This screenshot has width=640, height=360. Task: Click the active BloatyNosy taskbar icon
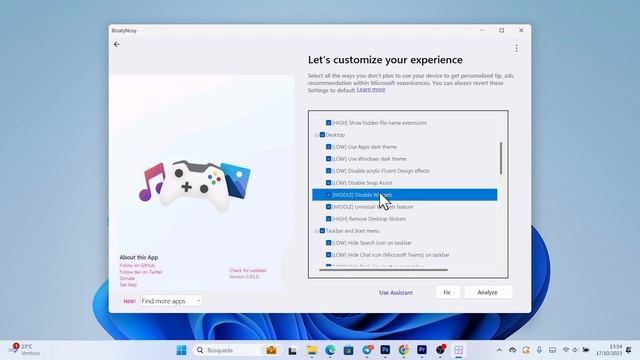pos(459,350)
